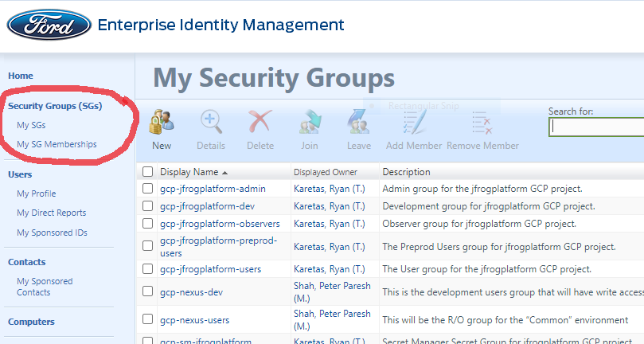The width and height of the screenshot is (644, 344).
Task: Select 'Admin group for the jfrogplatform GCP project.' text
Action: tap(482, 189)
